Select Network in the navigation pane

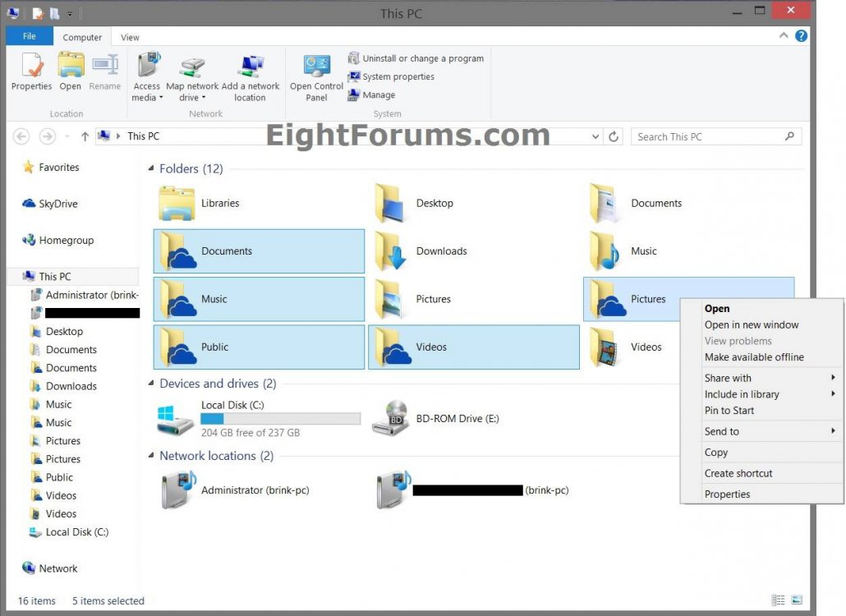49,568
